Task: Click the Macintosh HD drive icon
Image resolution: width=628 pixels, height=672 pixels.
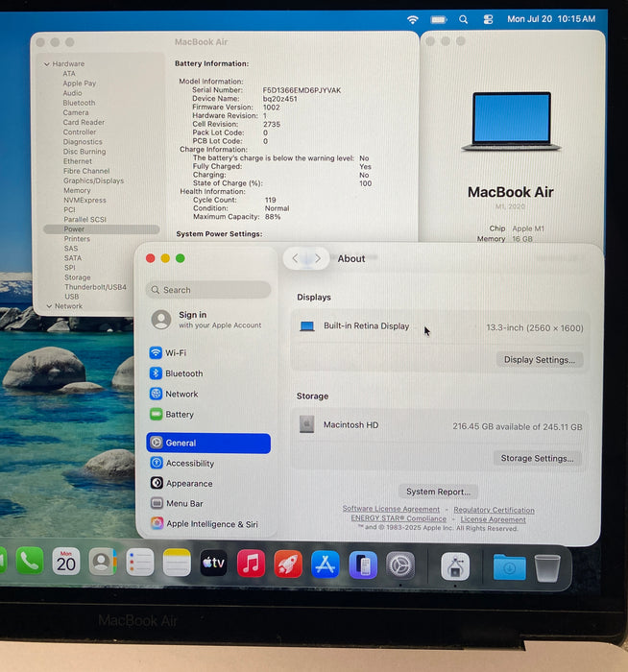Action: coord(306,424)
